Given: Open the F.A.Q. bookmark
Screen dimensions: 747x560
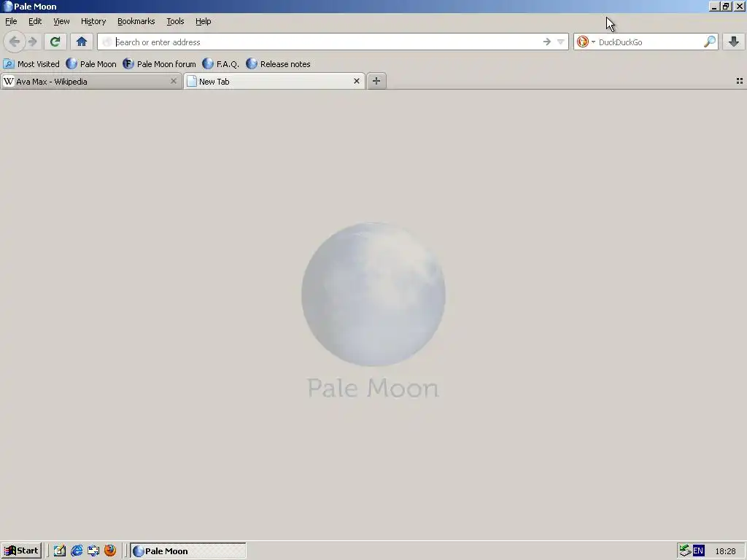Looking at the screenshot, I should coord(220,64).
